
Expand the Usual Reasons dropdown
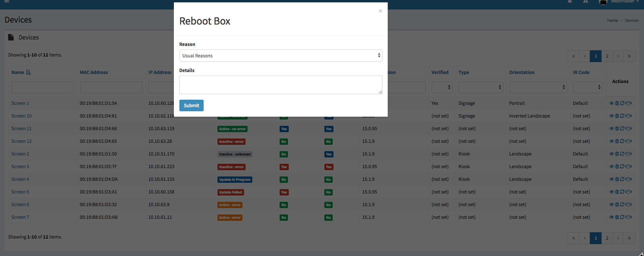[281, 55]
